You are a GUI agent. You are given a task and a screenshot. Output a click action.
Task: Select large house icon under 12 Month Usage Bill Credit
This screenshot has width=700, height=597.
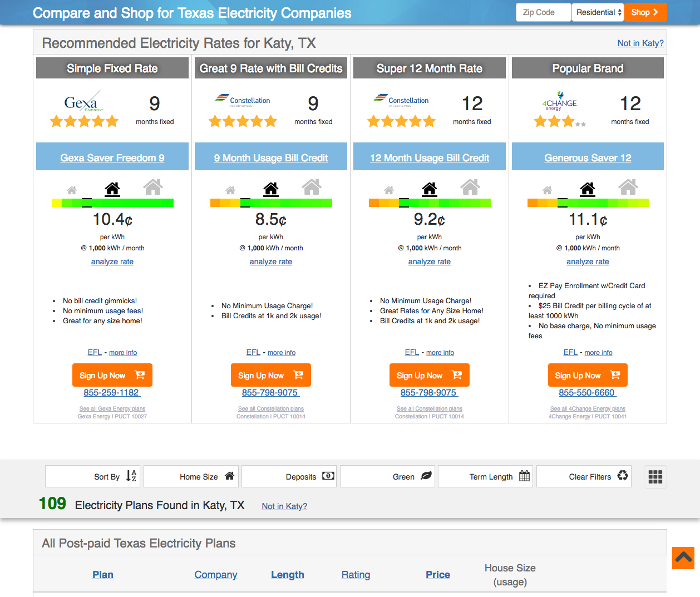point(470,187)
